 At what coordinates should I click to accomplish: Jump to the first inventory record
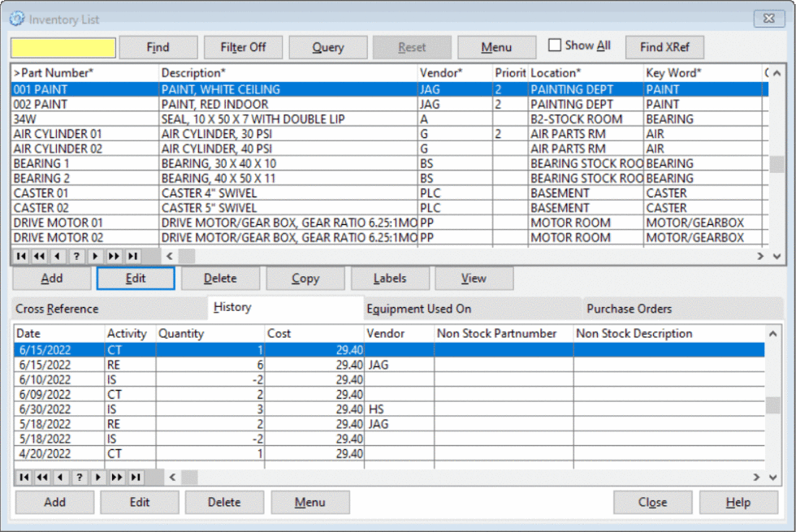tap(20, 256)
